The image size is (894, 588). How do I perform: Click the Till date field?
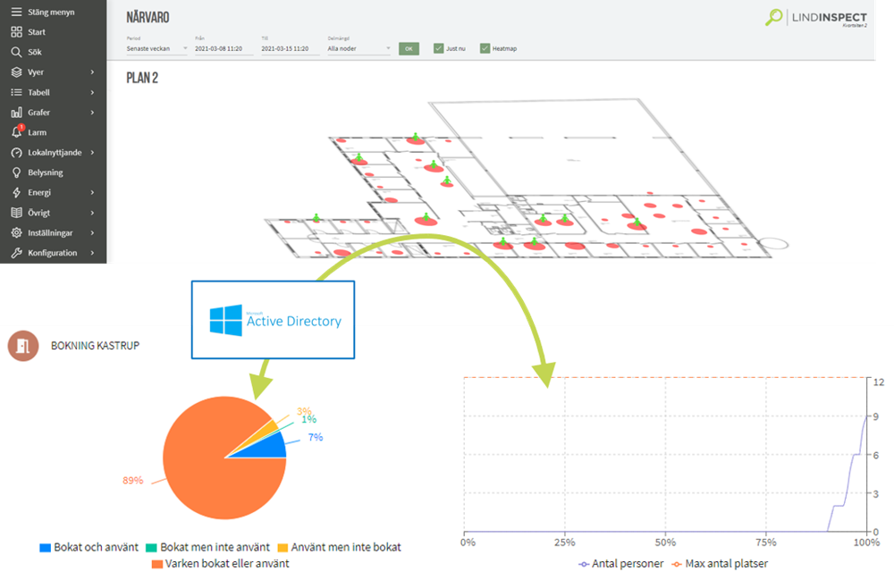(x=290, y=49)
